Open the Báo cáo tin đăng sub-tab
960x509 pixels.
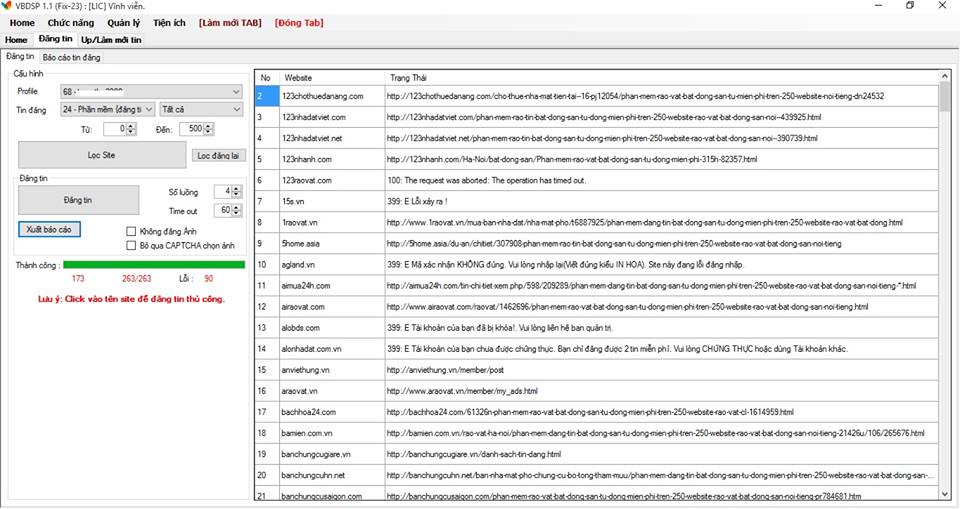click(x=72, y=57)
